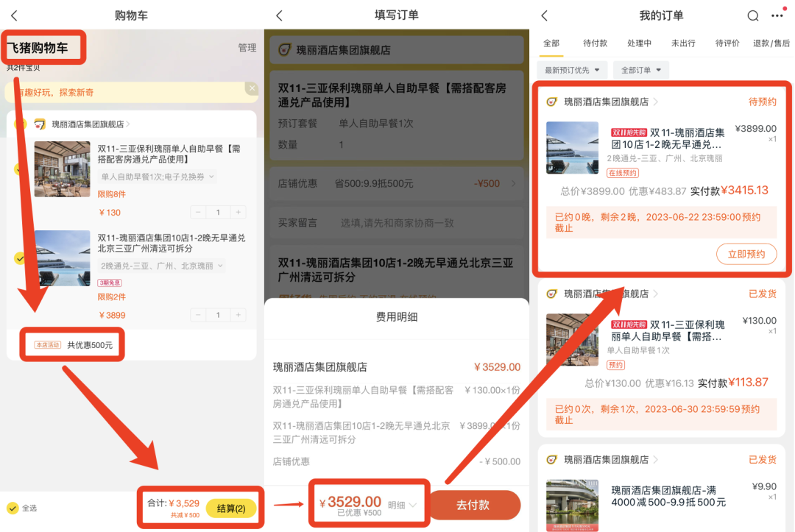795x532 pixels.
Task: Switch to 待评价 orders tab
Action: coord(727,43)
